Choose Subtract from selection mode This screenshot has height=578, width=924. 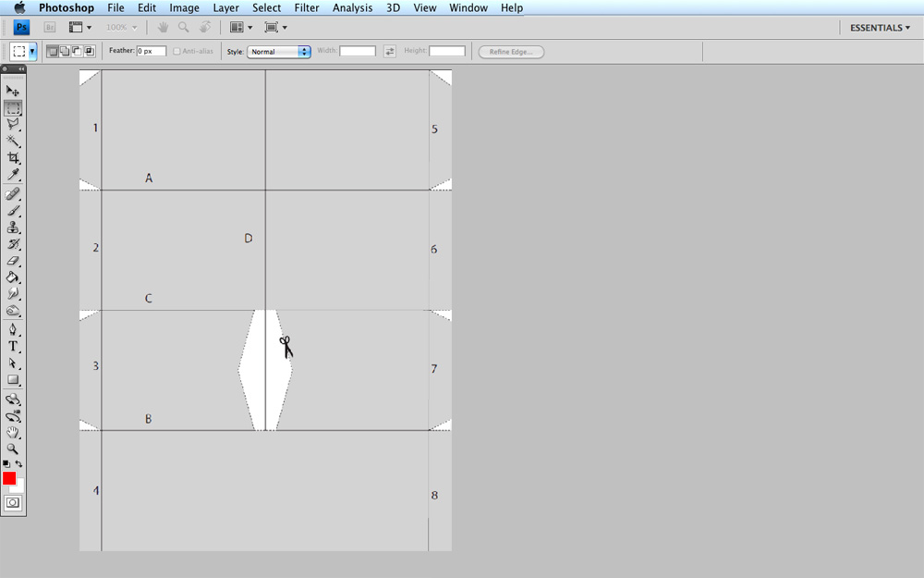pos(78,51)
